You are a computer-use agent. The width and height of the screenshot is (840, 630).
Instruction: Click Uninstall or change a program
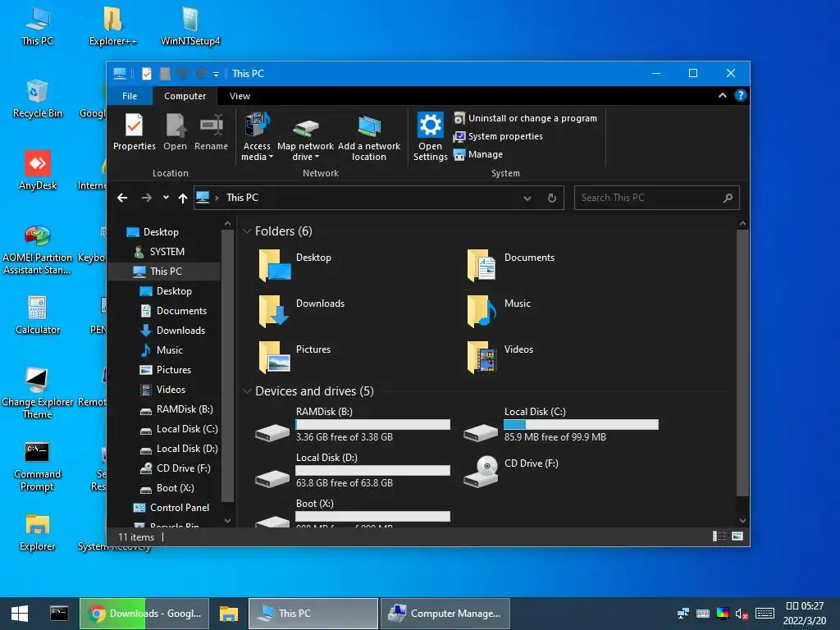tap(525, 118)
